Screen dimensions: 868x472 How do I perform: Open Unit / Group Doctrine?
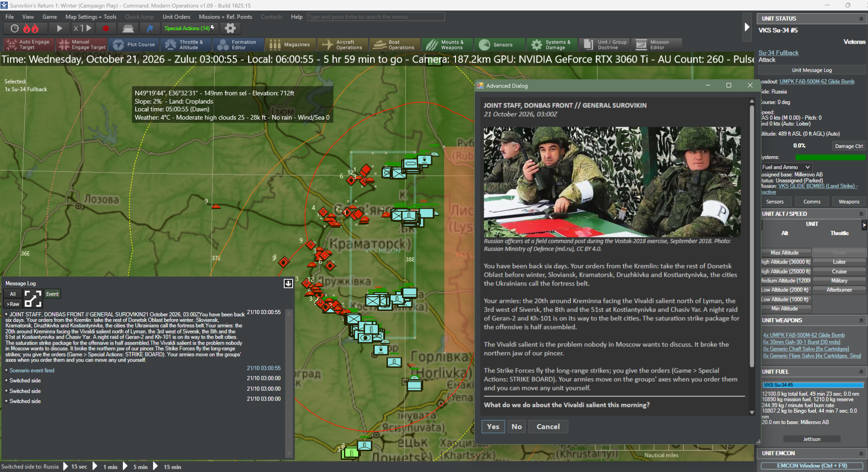coord(604,45)
